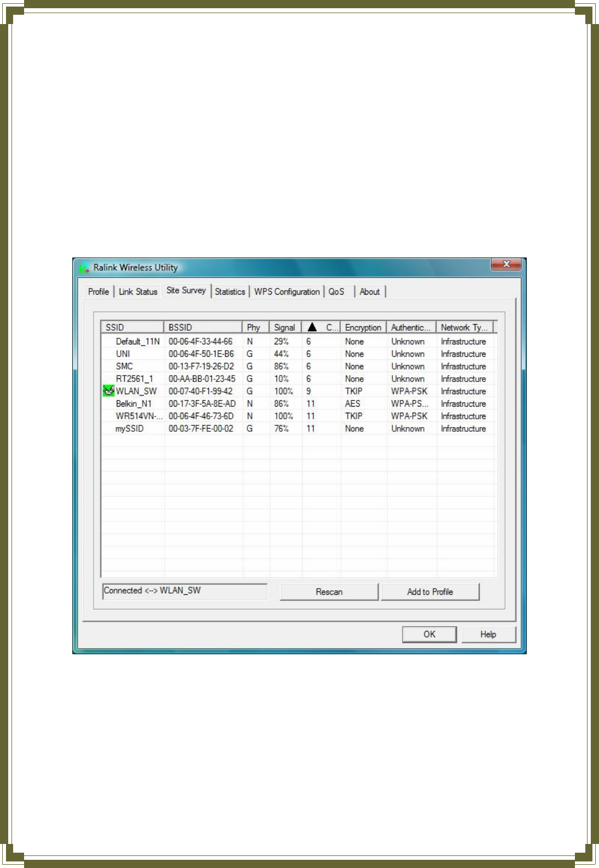This screenshot has width=599, height=868.
Task: Select the Site Survey tab
Action: [x=186, y=290]
